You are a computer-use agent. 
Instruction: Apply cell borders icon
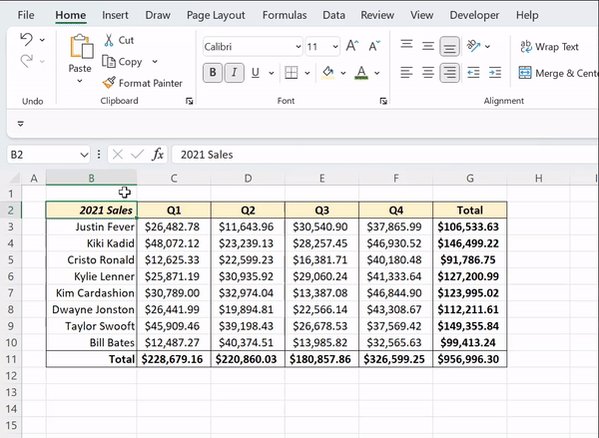click(291, 73)
